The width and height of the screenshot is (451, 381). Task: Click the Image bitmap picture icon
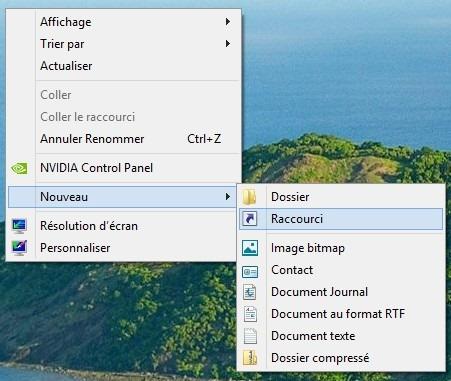[x=250, y=248]
